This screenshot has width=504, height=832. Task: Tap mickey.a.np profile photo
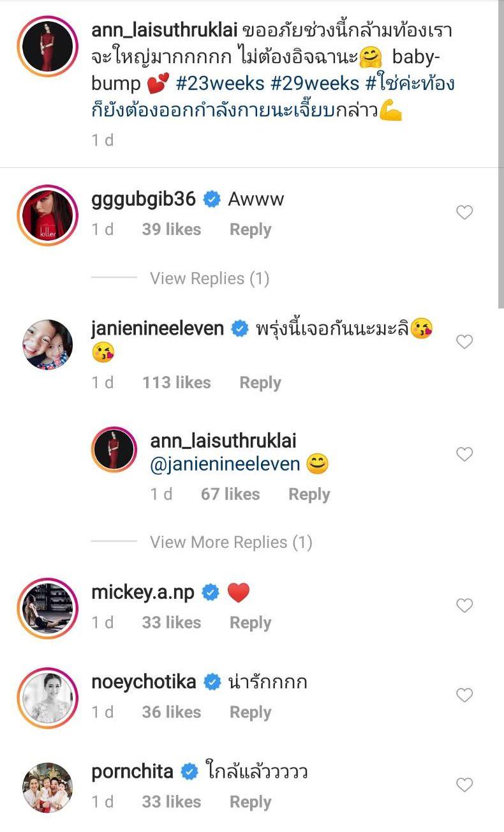coord(48,609)
